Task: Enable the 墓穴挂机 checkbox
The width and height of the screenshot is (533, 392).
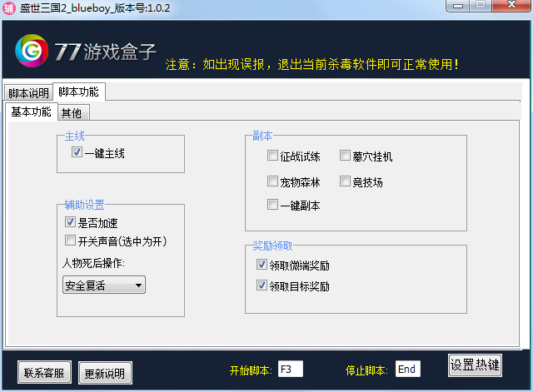Action: [345, 156]
